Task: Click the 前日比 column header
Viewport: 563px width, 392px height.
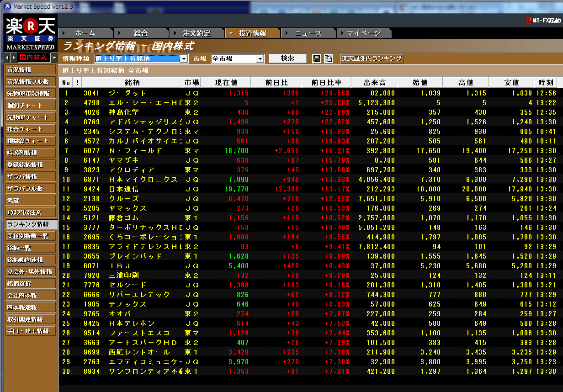Action: (x=276, y=83)
